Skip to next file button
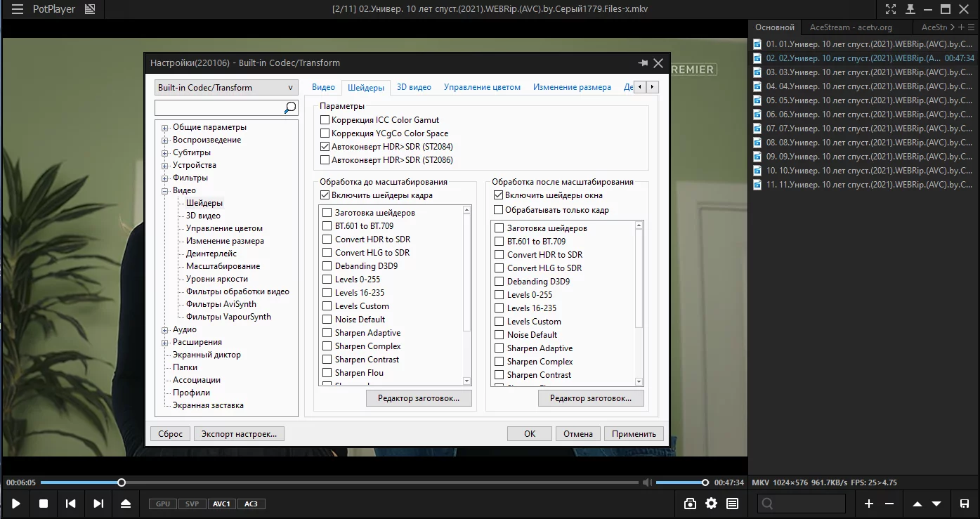Image resolution: width=980 pixels, height=519 pixels. pyautogui.click(x=98, y=504)
